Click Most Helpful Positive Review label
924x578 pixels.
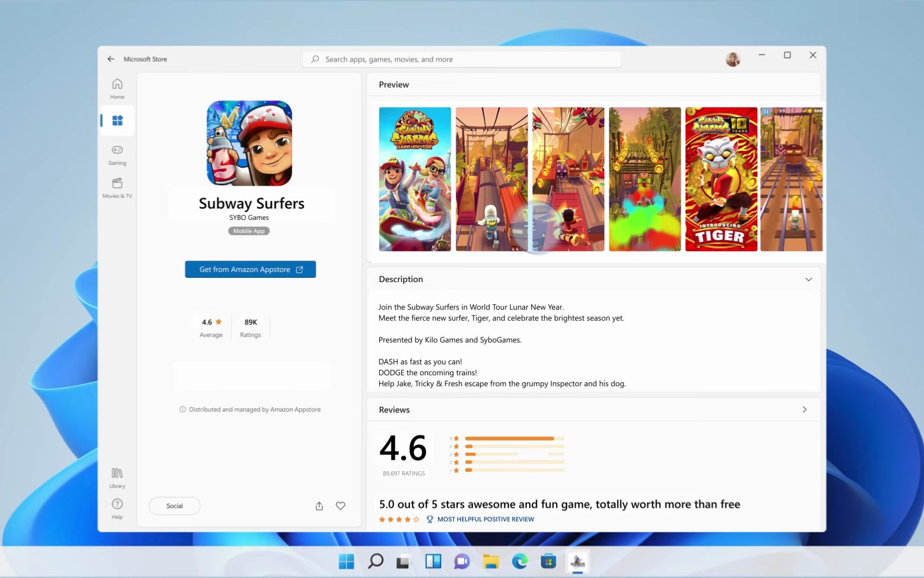click(x=486, y=519)
